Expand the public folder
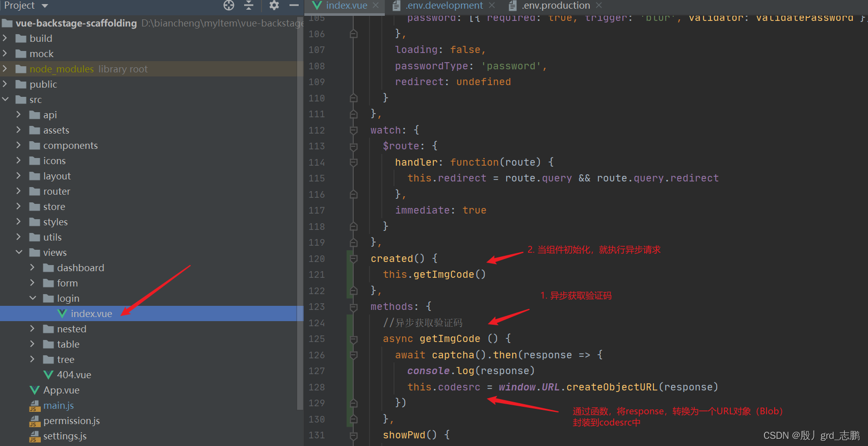Image resolution: width=868 pixels, height=446 pixels. point(5,84)
